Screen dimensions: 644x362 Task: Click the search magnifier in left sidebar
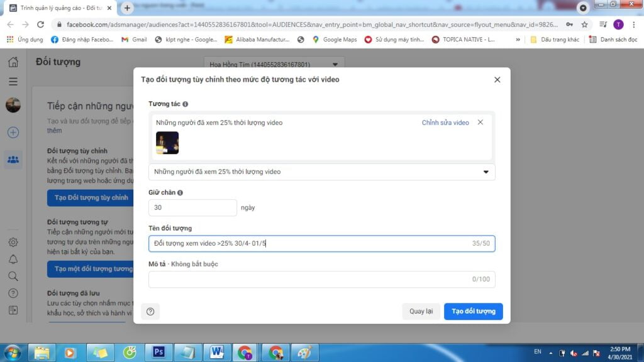click(x=13, y=276)
